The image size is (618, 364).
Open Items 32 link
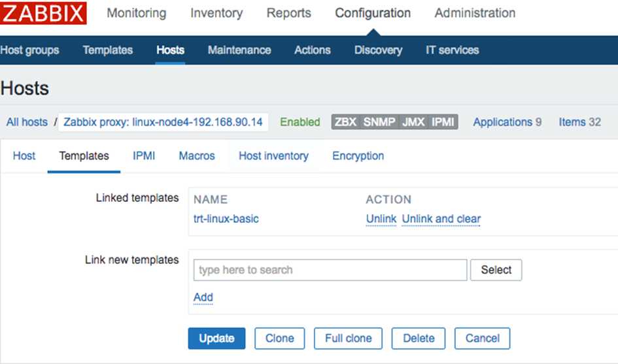click(580, 122)
